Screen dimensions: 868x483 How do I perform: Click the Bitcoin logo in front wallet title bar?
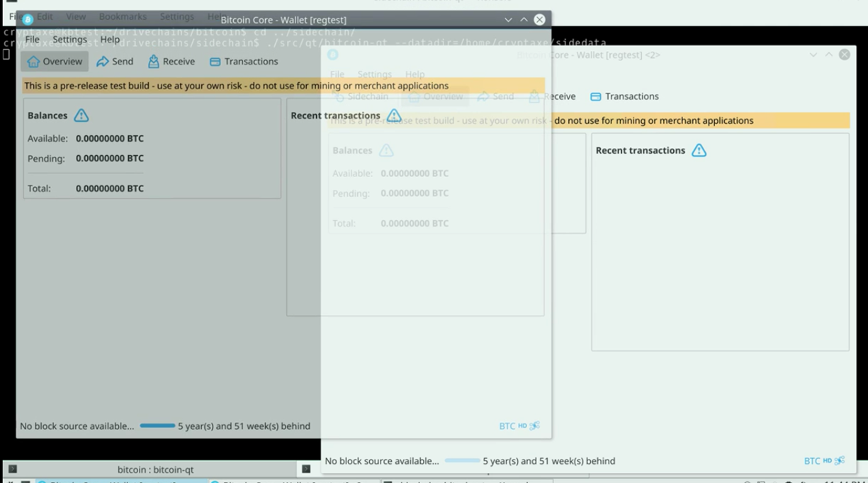tap(28, 20)
